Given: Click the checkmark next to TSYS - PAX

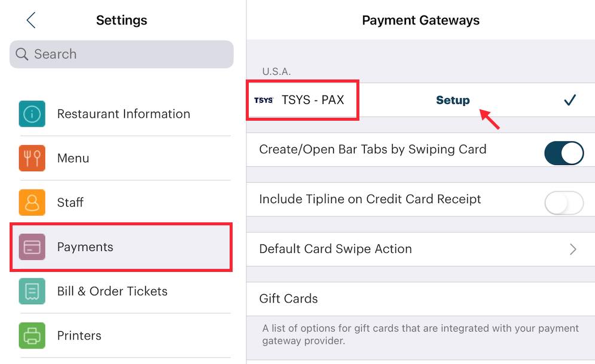Looking at the screenshot, I should point(570,100).
